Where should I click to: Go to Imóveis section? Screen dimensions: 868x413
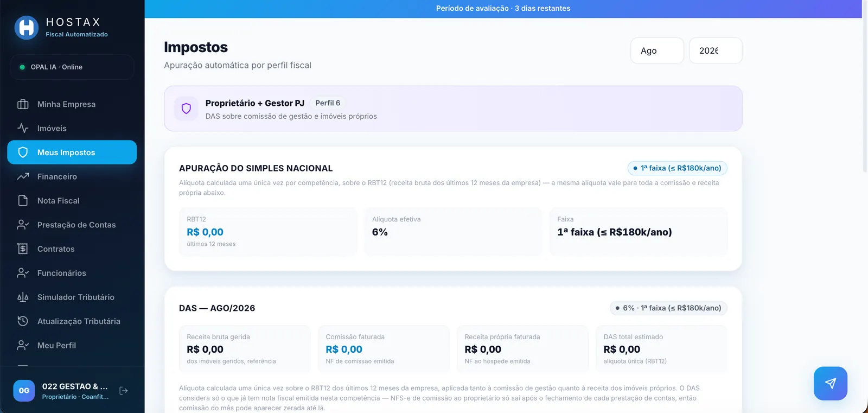coord(72,128)
